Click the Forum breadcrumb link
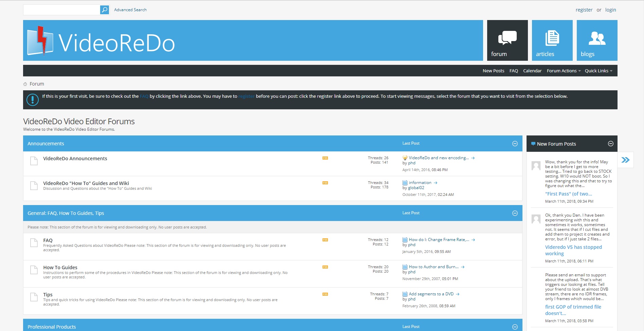 coord(37,84)
